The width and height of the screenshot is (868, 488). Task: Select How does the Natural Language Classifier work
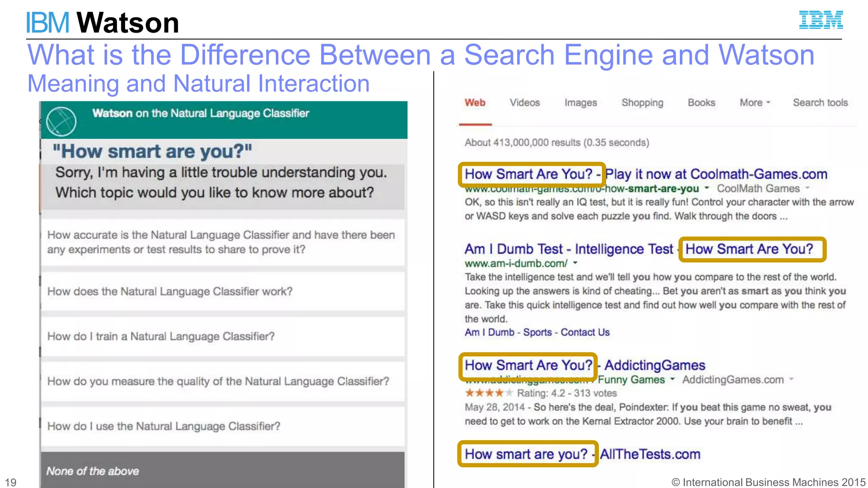coord(223,291)
